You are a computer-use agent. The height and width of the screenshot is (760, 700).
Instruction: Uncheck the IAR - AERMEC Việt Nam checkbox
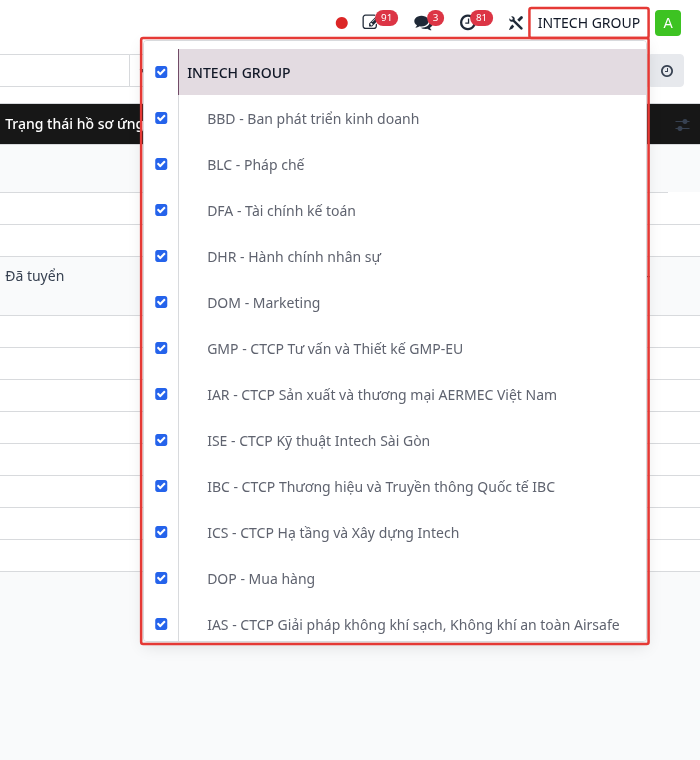(161, 395)
